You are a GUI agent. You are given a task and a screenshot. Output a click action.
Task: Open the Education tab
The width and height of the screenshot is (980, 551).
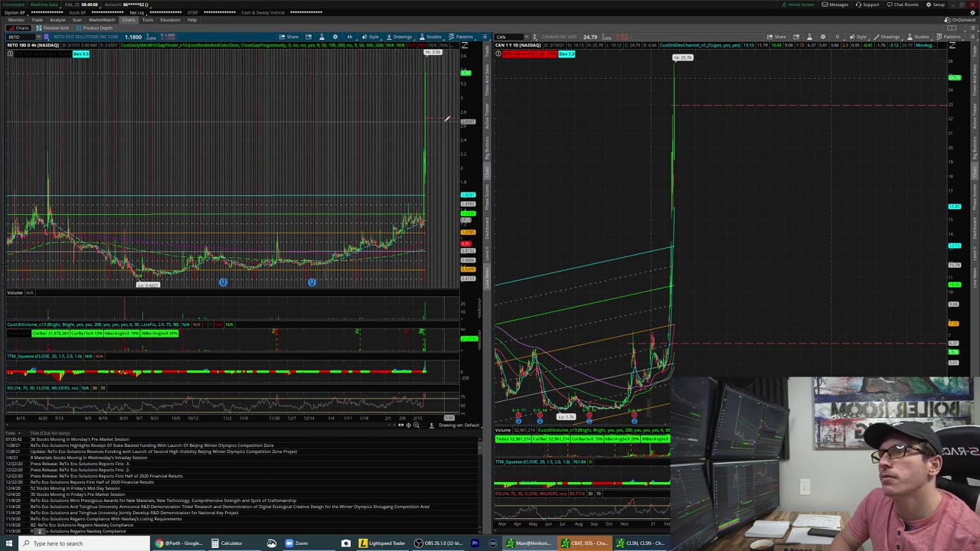(170, 20)
